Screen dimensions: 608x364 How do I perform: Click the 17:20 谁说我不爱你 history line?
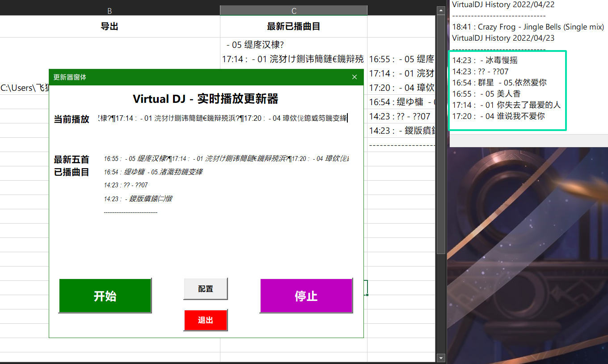[x=498, y=116]
